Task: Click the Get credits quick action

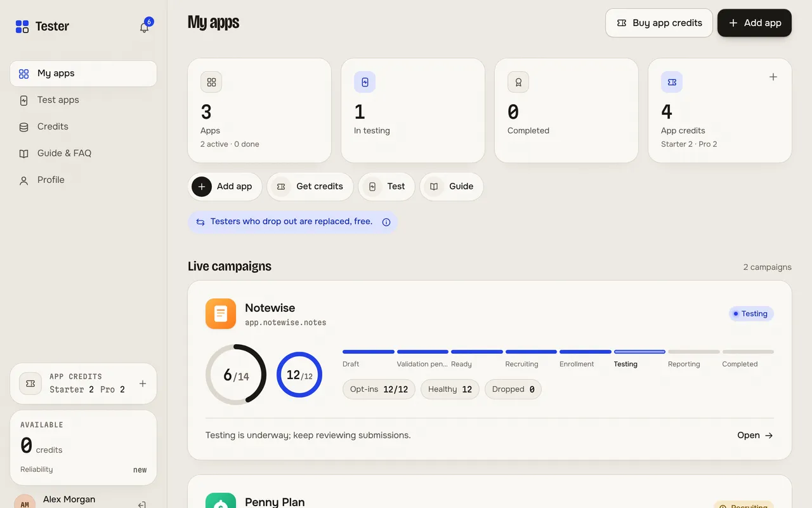Action: coord(310,187)
